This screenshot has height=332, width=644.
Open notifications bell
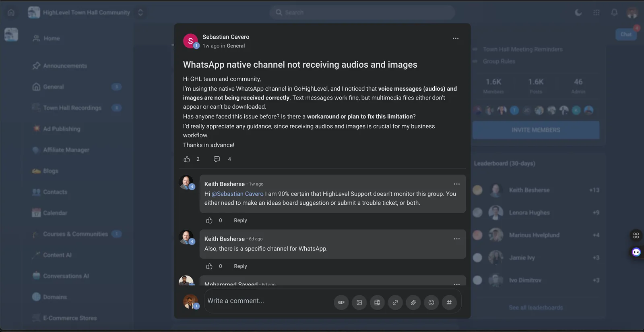click(x=614, y=12)
